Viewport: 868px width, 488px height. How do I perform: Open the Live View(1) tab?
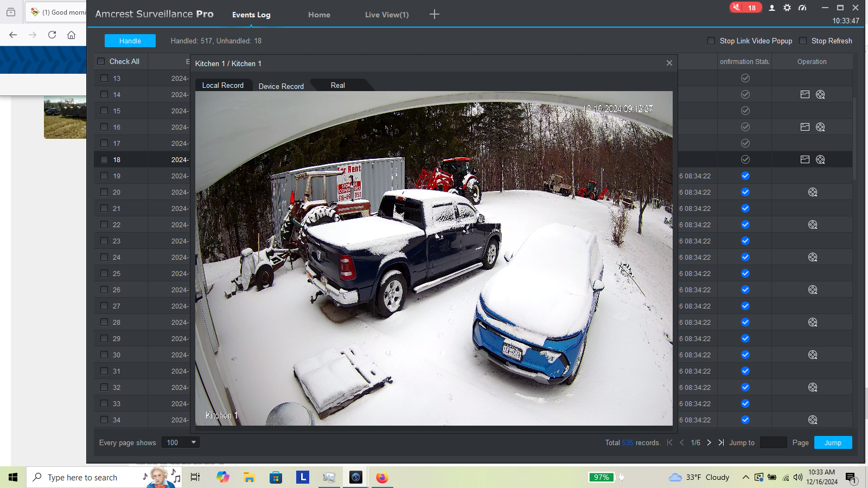click(386, 15)
